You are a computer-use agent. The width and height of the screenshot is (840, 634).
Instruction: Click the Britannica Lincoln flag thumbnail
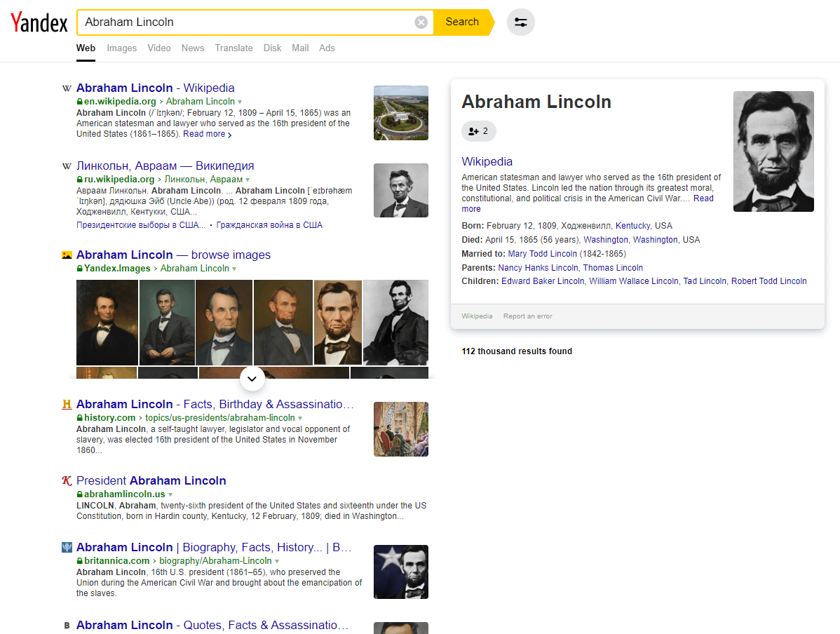pyautogui.click(x=400, y=572)
